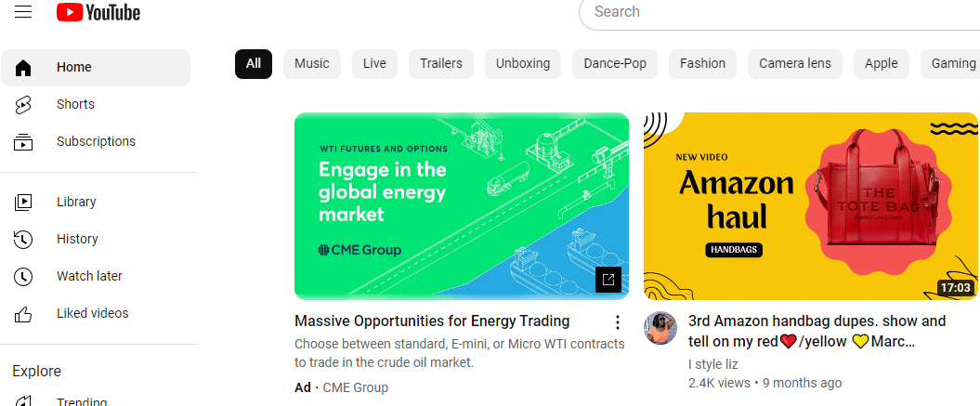Open the Shorts icon in sidebar
This screenshot has height=406, width=980.
click(x=23, y=104)
